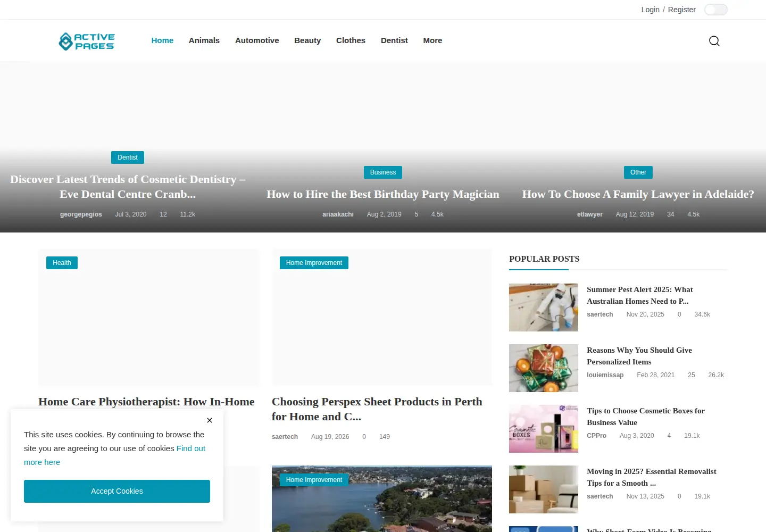Go to the Home menu item
This screenshot has width=766, height=532.
coord(162,40)
